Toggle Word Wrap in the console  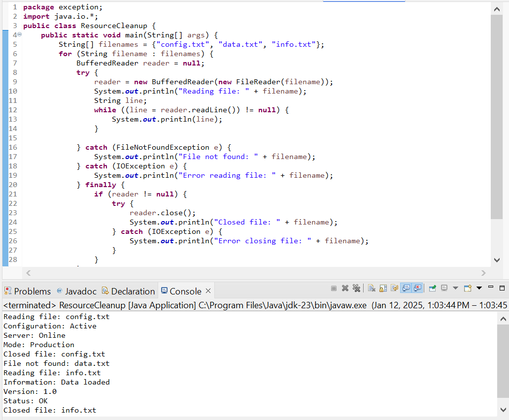click(394, 289)
